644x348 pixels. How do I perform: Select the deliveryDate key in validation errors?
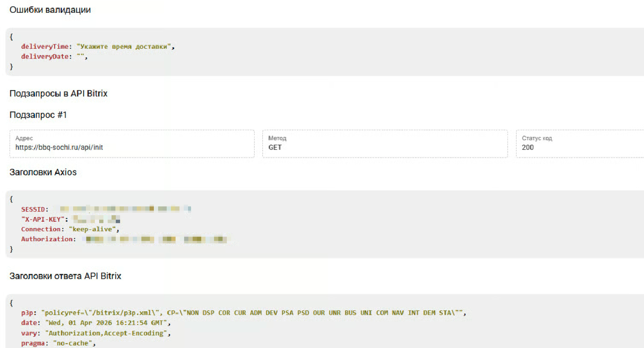click(x=44, y=56)
